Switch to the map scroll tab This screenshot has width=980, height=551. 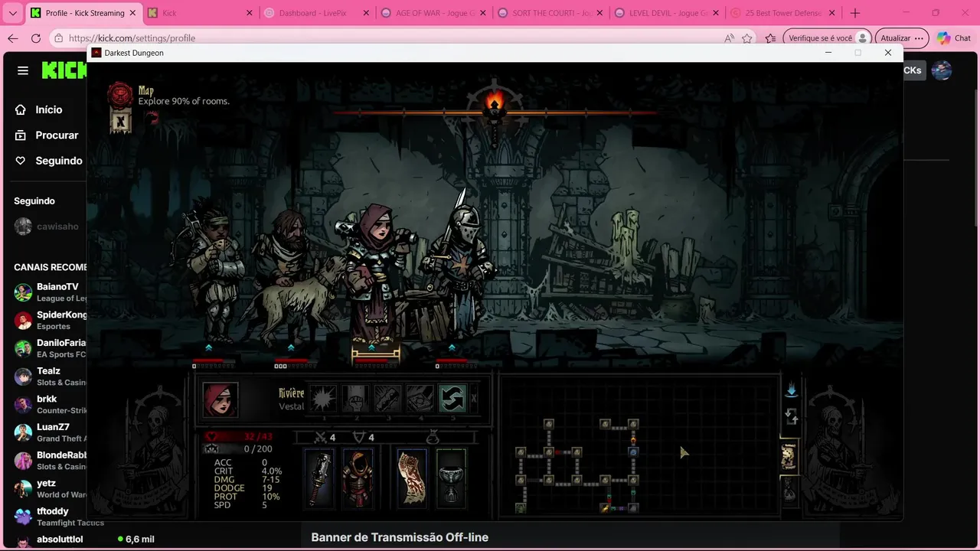[x=789, y=457]
